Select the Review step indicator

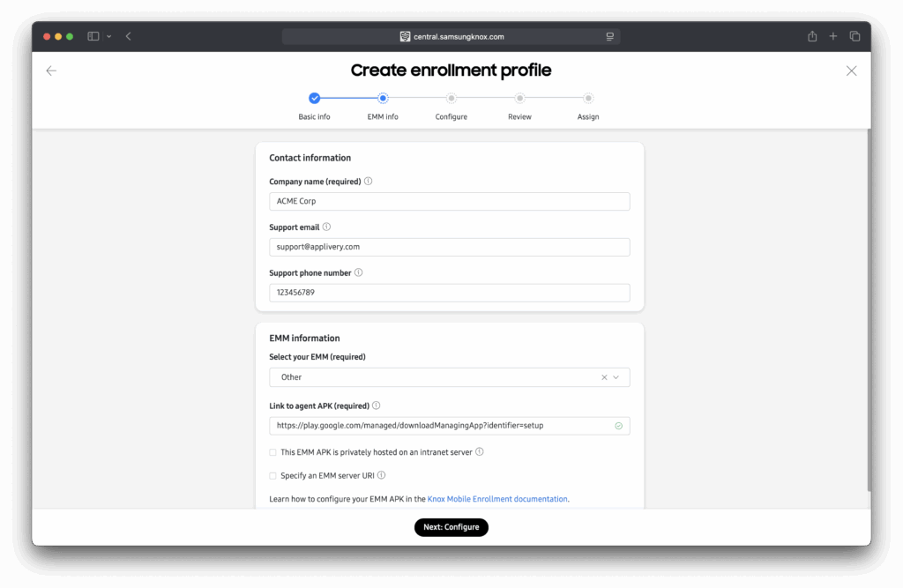[519, 99]
